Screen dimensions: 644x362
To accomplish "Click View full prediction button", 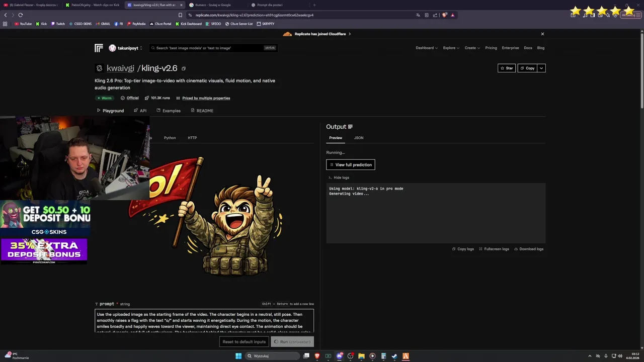I will [x=350, y=165].
